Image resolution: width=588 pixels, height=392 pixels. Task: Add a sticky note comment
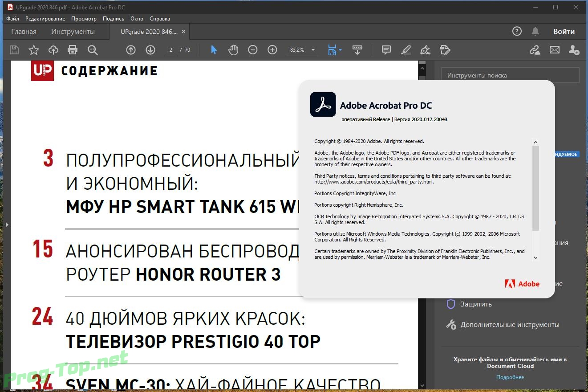tap(386, 50)
